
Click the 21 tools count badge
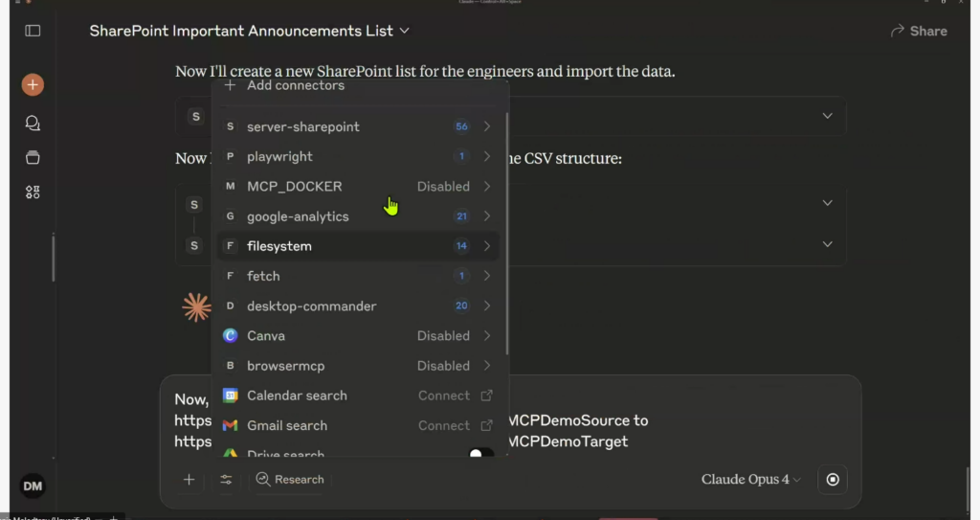pos(461,215)
